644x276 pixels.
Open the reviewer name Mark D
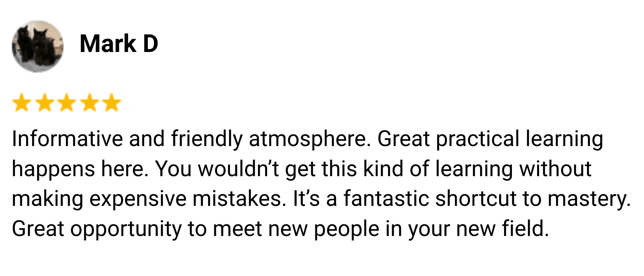[x=119, y=44]
